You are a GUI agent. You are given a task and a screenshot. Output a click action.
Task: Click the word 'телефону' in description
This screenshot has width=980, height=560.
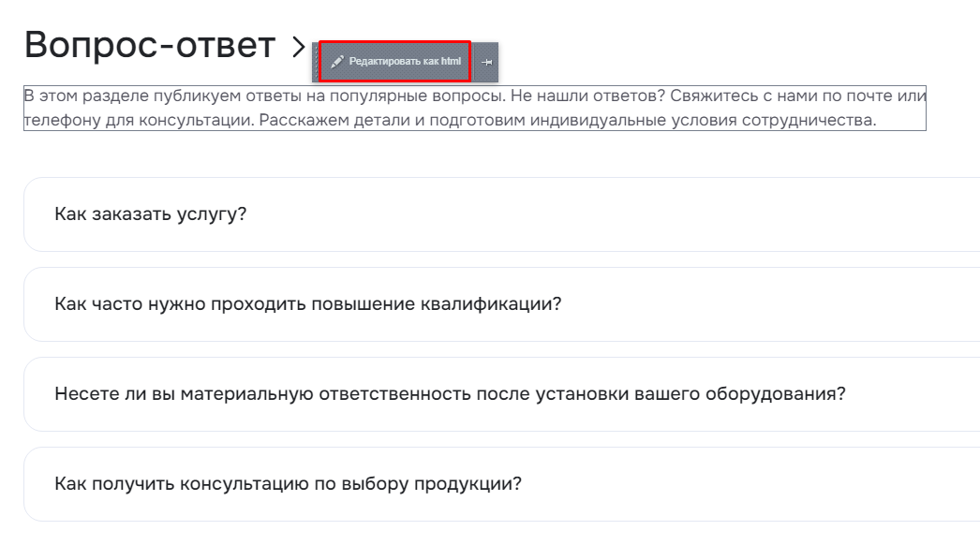point(62,120)
